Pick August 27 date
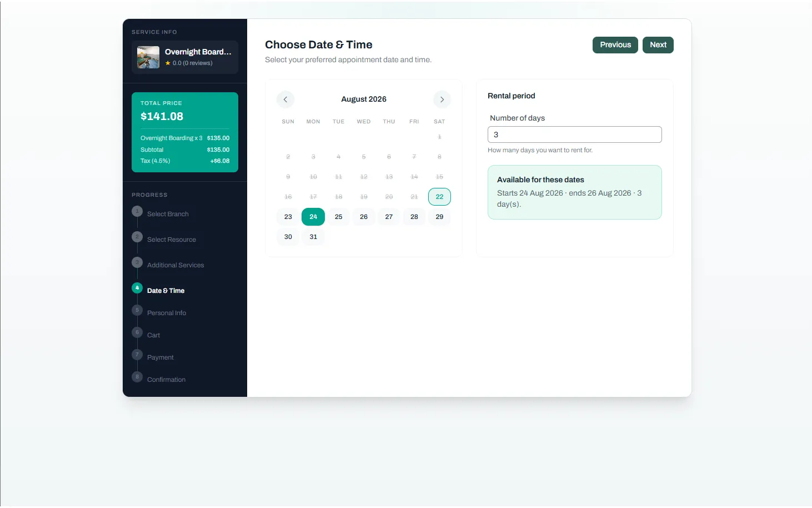 [x=389, y=217]
